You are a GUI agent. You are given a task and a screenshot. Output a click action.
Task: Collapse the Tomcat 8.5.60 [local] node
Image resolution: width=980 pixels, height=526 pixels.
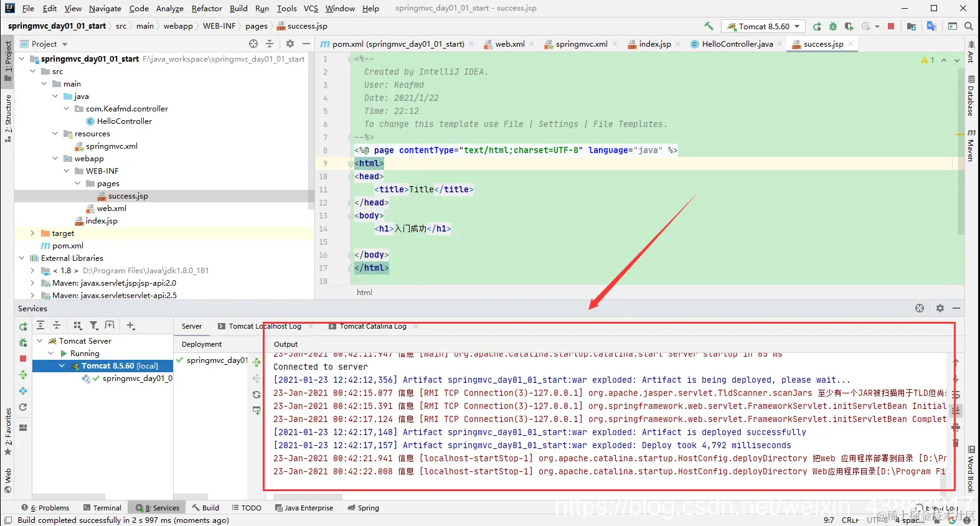coord(62,366)
